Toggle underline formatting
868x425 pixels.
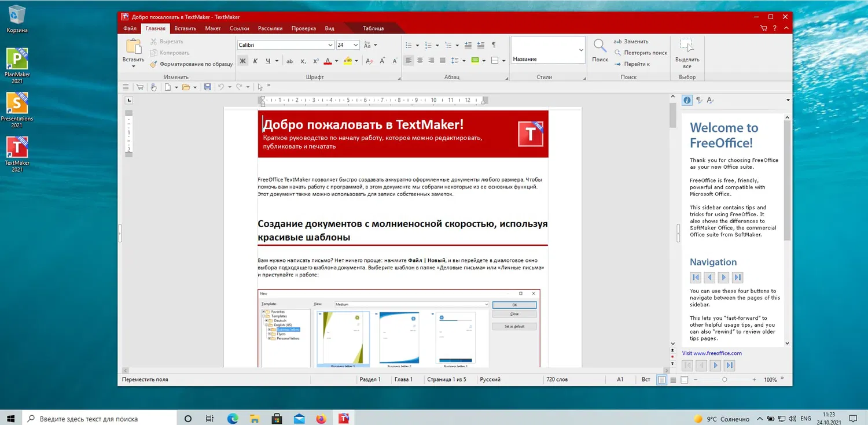click(268, 60)
